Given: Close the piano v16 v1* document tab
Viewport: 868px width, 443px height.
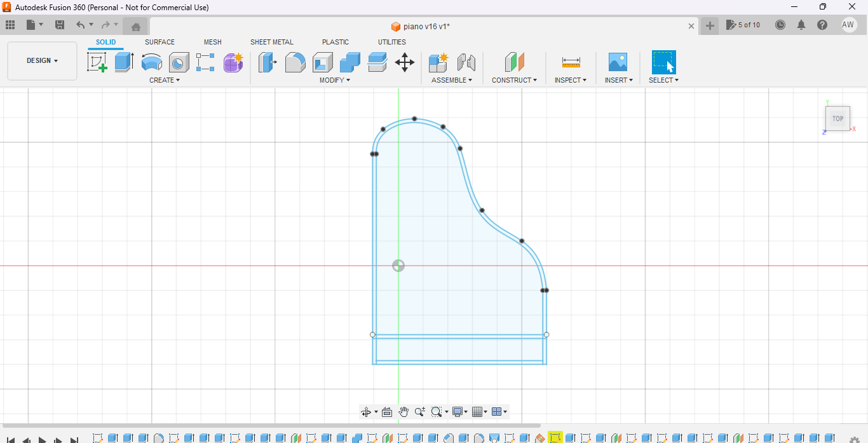Looking at the screenshot, I should pos(691,26).
